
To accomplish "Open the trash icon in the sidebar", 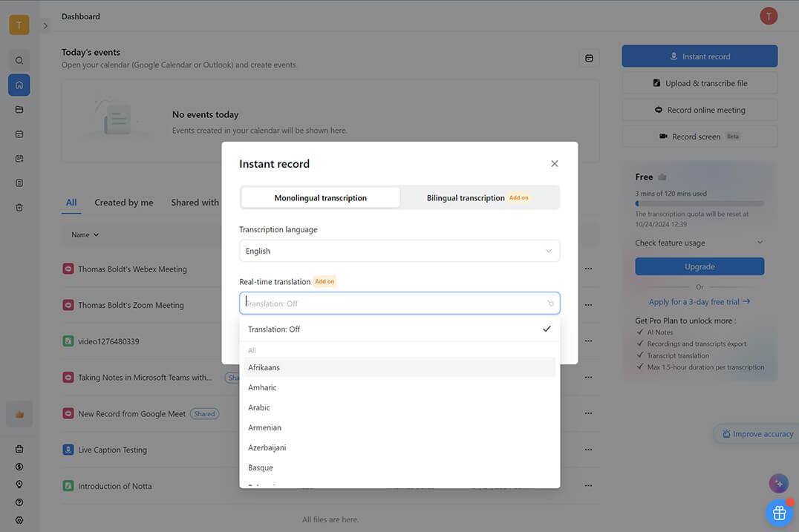I will coord(19,208).
